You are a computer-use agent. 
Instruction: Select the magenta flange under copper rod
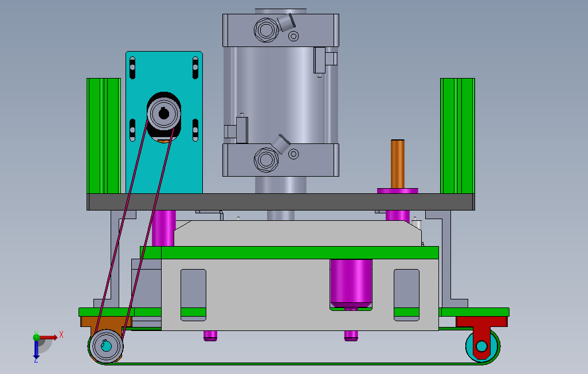click(398, 191)
